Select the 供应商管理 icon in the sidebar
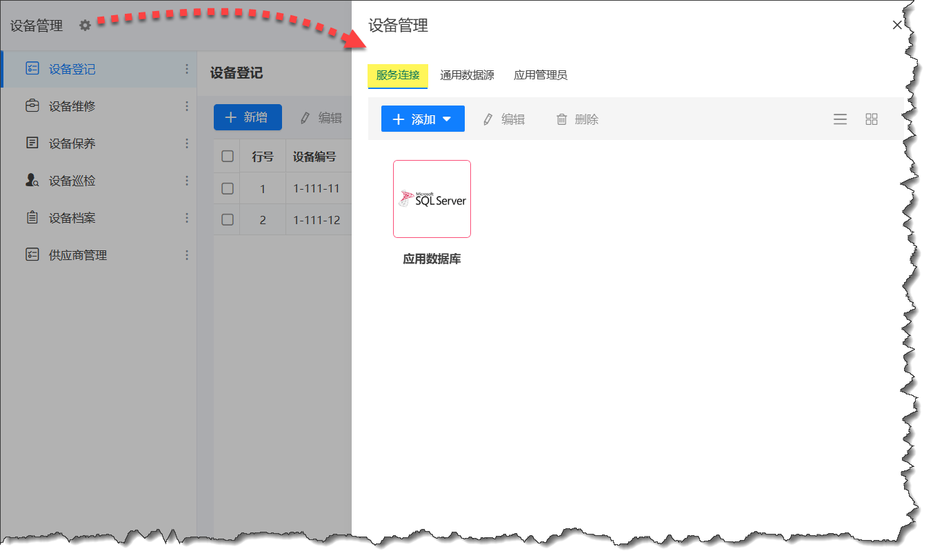 click(32, 254)
